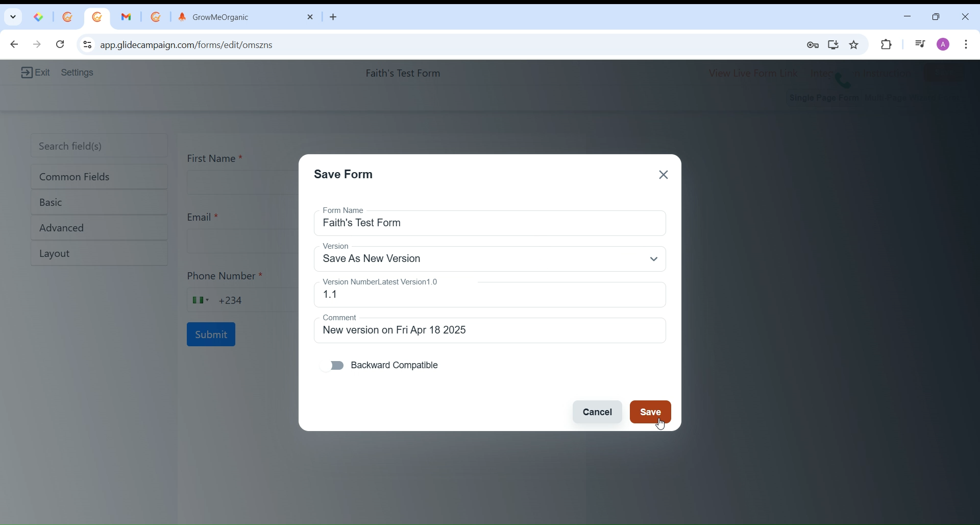
Task: Open the tab search dropdown
Action: pos(13,17)
